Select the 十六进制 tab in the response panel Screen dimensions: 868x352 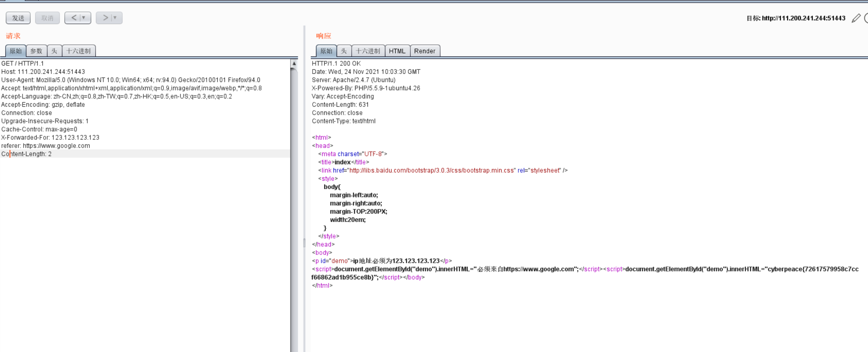(x=368, y=51)
